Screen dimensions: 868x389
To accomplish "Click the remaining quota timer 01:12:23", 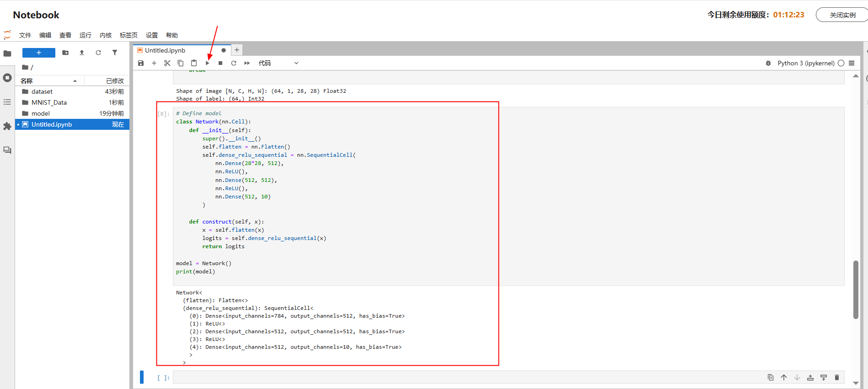I will pyautogui.click(x=788, y=15).
